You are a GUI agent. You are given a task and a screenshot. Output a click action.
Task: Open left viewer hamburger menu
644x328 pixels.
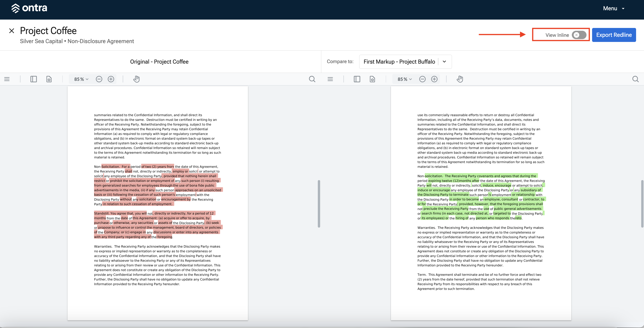(x=7, y=79)
